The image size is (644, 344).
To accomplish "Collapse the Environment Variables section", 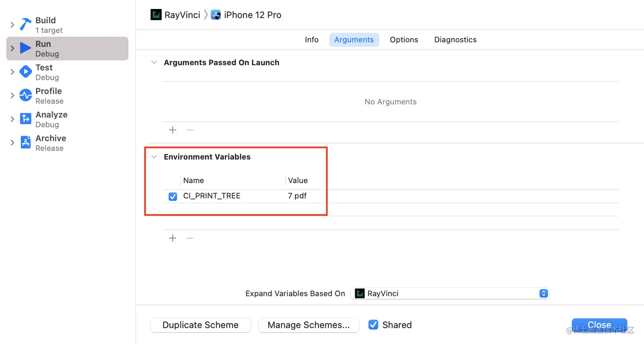I will (x=154, y=157).
